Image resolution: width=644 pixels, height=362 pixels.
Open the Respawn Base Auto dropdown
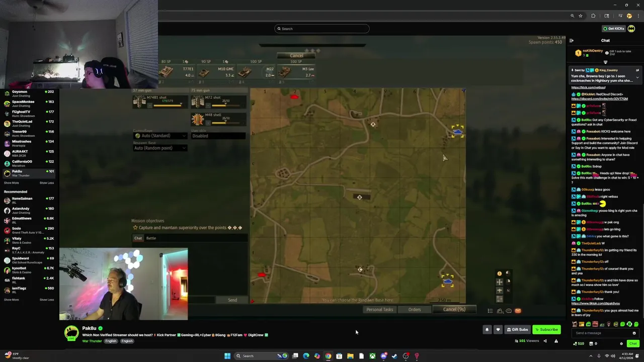[160, 148]
